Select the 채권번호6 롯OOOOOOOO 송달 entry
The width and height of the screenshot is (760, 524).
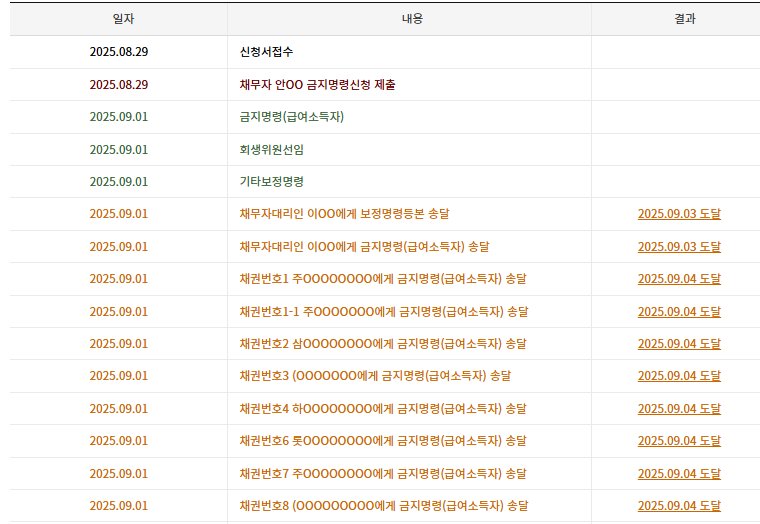[x=383, y=441]
